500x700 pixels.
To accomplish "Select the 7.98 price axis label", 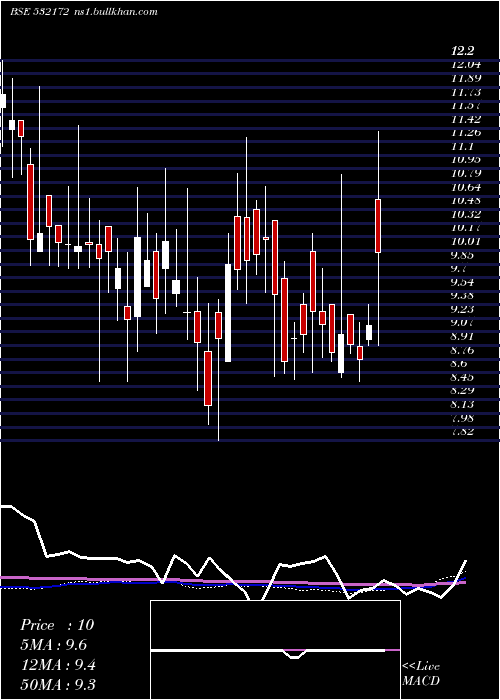I will 464,419.
